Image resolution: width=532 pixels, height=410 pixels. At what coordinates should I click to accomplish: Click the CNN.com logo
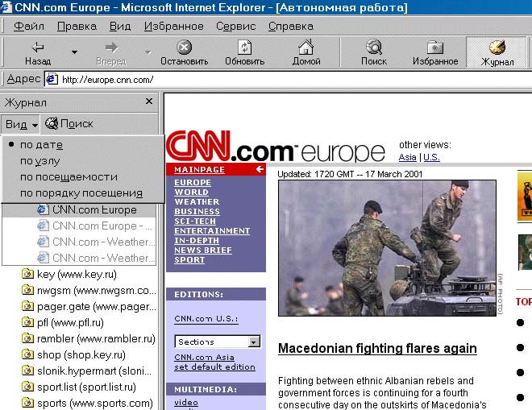point(276,147)
